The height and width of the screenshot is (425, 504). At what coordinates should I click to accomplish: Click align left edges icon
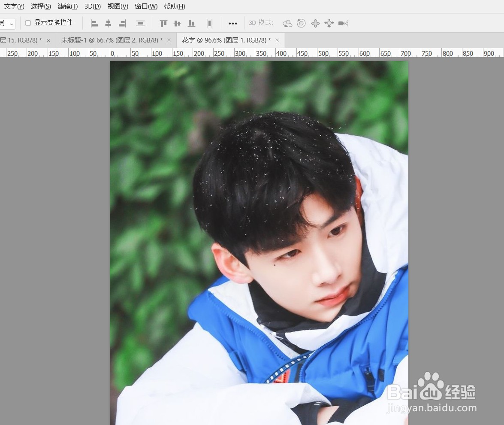pyautogui.click(x=94, y=23)
